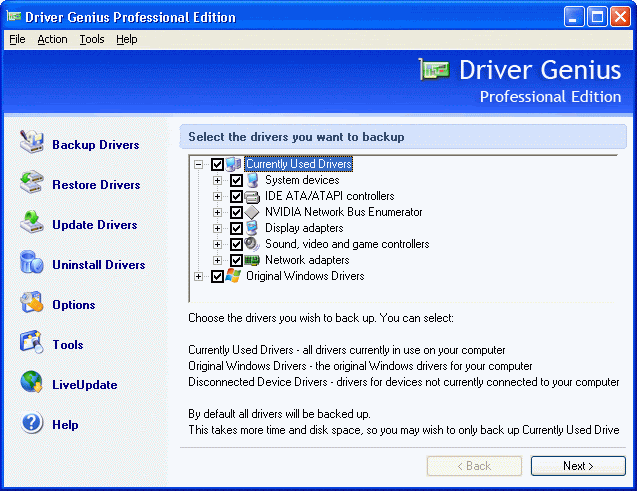Open the Action menu
This screenshot has height=491, width=637.
pos(52,39)
